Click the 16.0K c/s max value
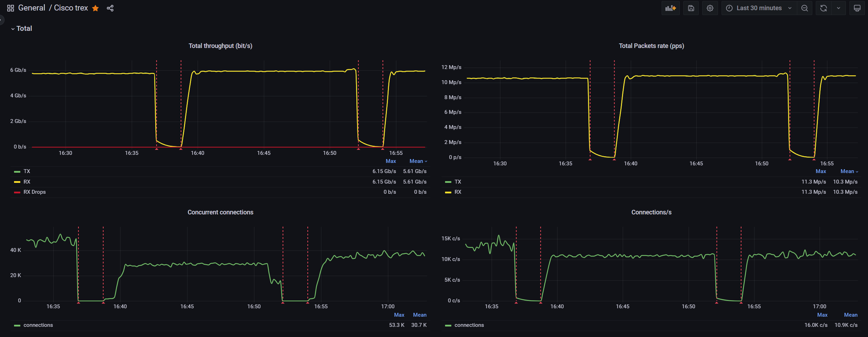 816,325
